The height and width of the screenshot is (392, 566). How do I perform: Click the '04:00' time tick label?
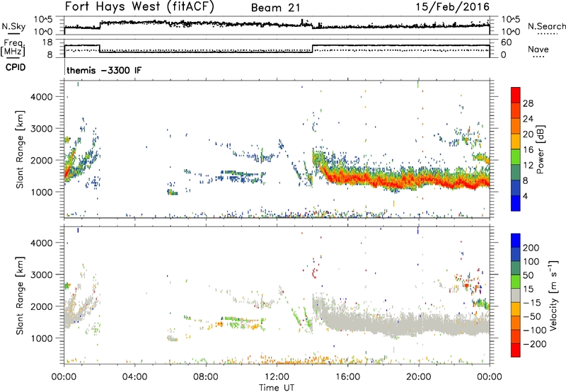pos(135,377)
